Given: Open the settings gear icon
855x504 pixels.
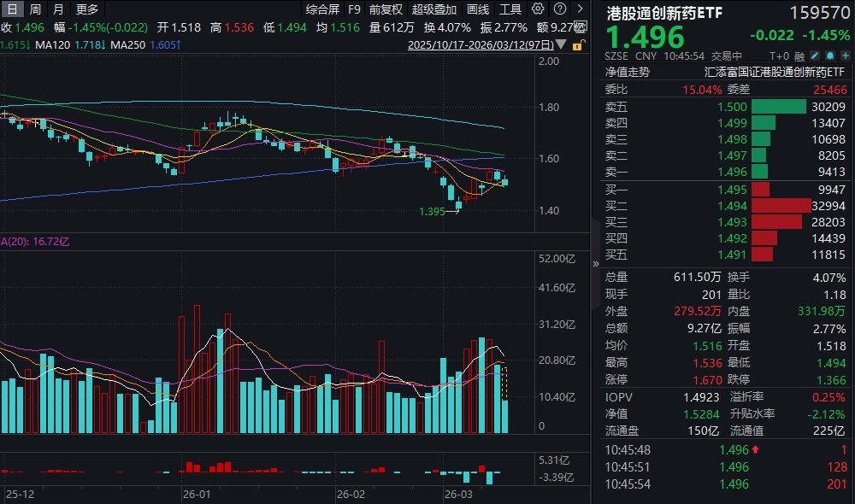Looking at the screenshot, I should point(538,9).
